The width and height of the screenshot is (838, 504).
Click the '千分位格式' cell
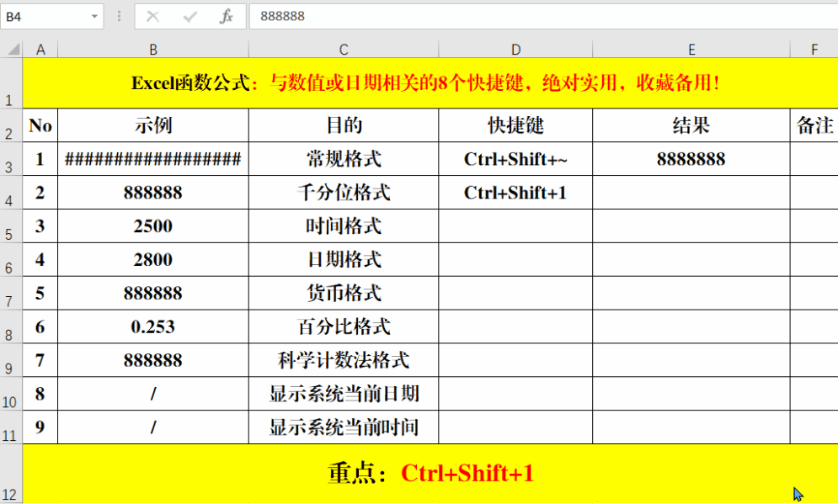tap(344, 193)
